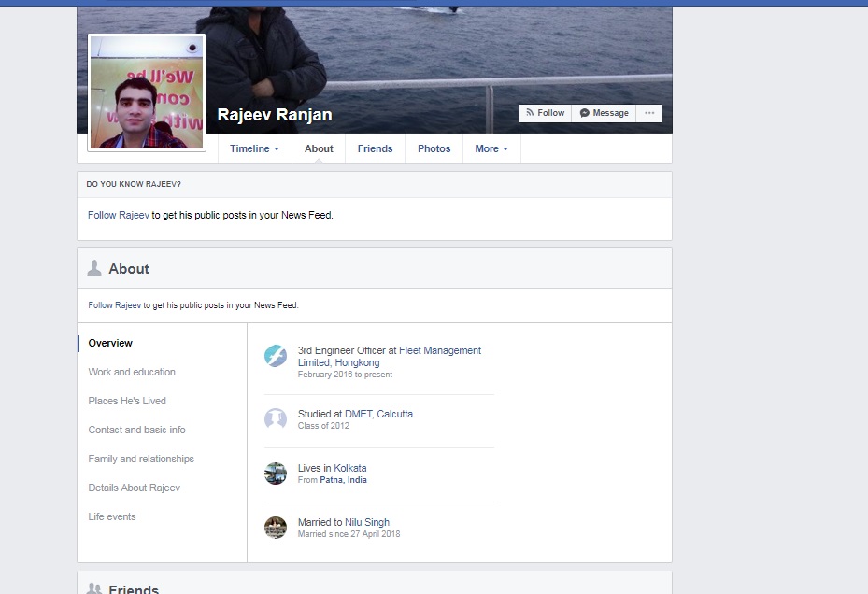This screenshot has height=594, width=868.
Task: Click the Nilu Singh profile link
Action: (x=367, y=522)
